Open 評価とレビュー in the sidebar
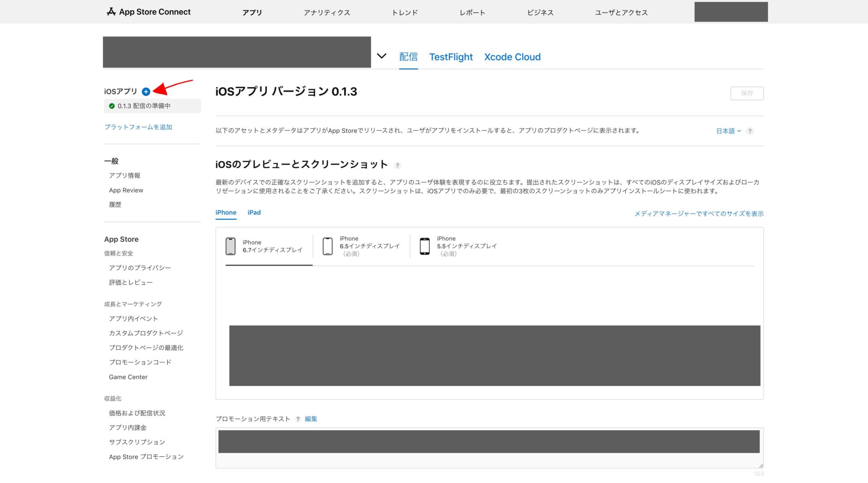Screen dimensions: 868x483 (131, 282)
